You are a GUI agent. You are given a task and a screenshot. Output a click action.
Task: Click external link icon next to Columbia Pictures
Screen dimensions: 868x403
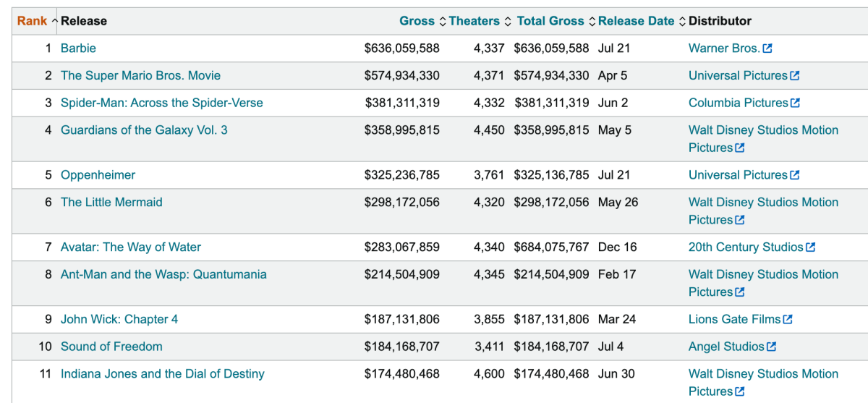796,103
